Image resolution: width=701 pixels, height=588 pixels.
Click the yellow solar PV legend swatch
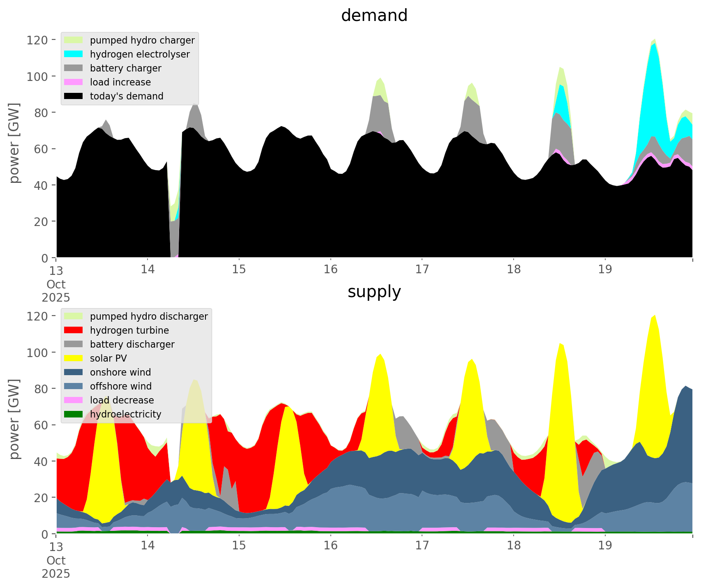pyautogui.click(x=73, y=358)
